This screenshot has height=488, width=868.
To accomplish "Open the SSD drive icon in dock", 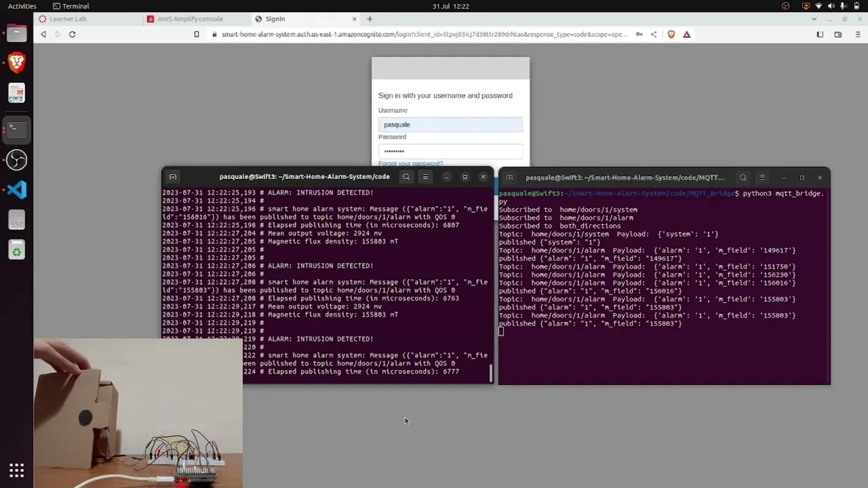I will click(x=16, y=220).
